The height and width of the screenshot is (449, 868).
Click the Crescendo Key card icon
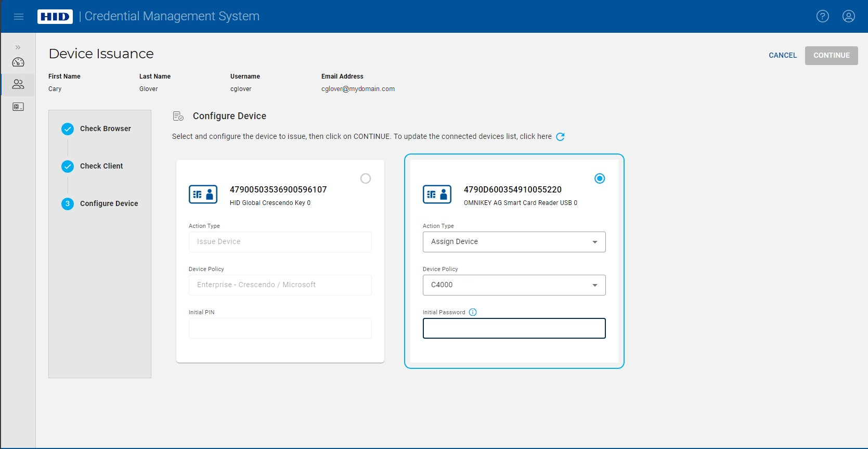pyautogui.click(x=203, y=195)
